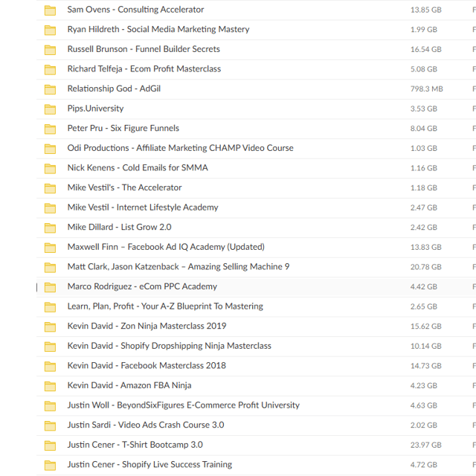
Task: Click the 16.54 GB size value
Action: tap(426, 50)
